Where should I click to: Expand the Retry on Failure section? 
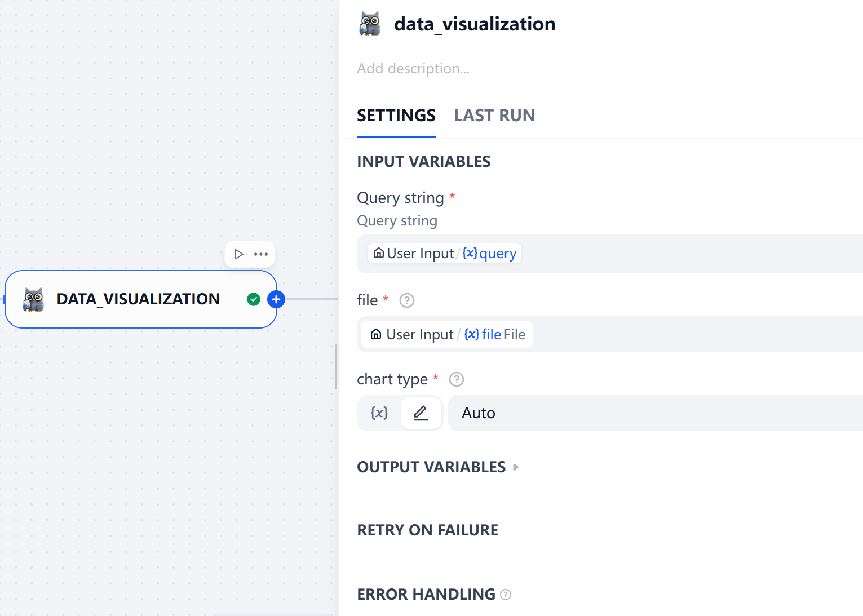(x=427, y=530)
